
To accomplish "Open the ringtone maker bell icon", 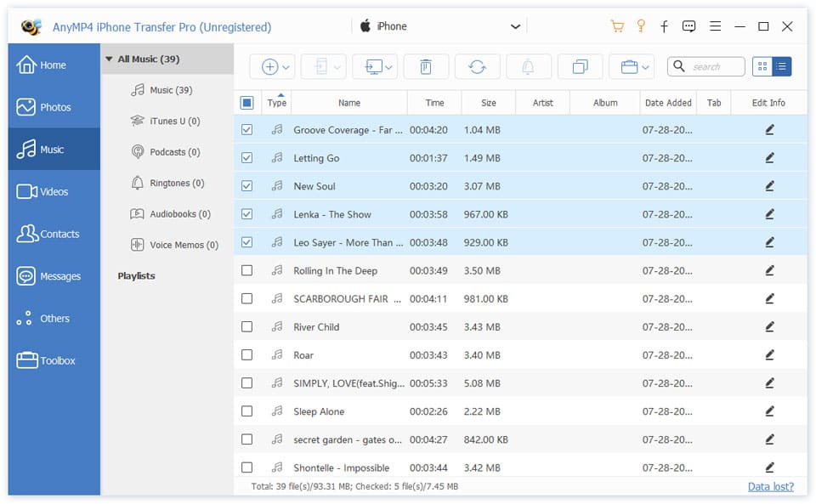I will 528,66.
